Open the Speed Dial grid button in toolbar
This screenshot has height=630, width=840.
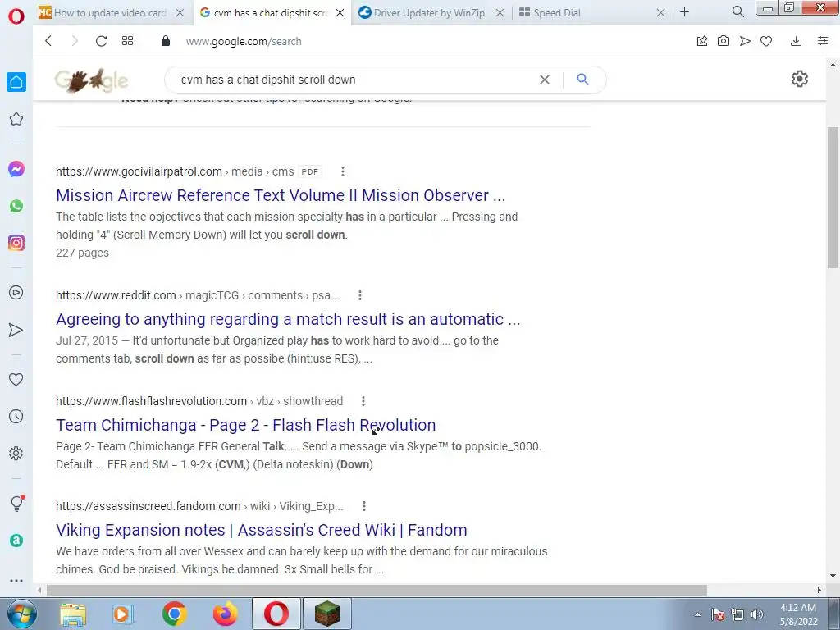(127, 41)
